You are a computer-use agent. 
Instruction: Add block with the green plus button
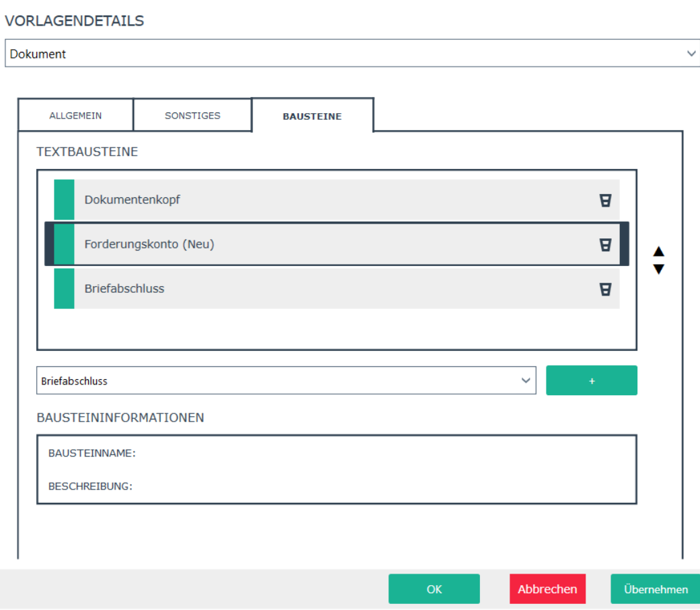(592, 380)
